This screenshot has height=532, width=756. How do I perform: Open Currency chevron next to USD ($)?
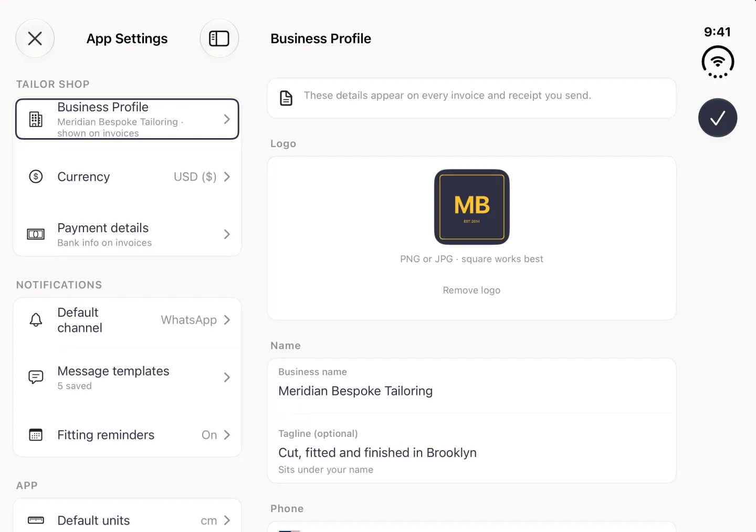tap(227, 176)
